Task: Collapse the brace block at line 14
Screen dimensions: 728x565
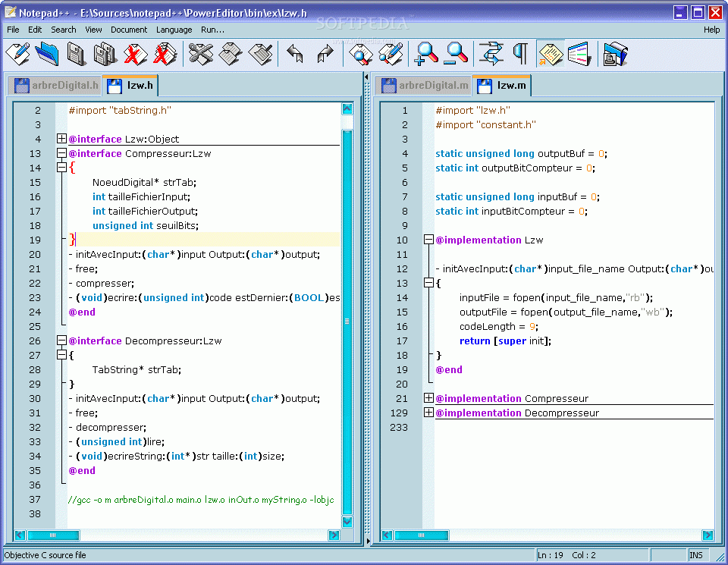Action: pyautogui.click(x=61, y=167)
